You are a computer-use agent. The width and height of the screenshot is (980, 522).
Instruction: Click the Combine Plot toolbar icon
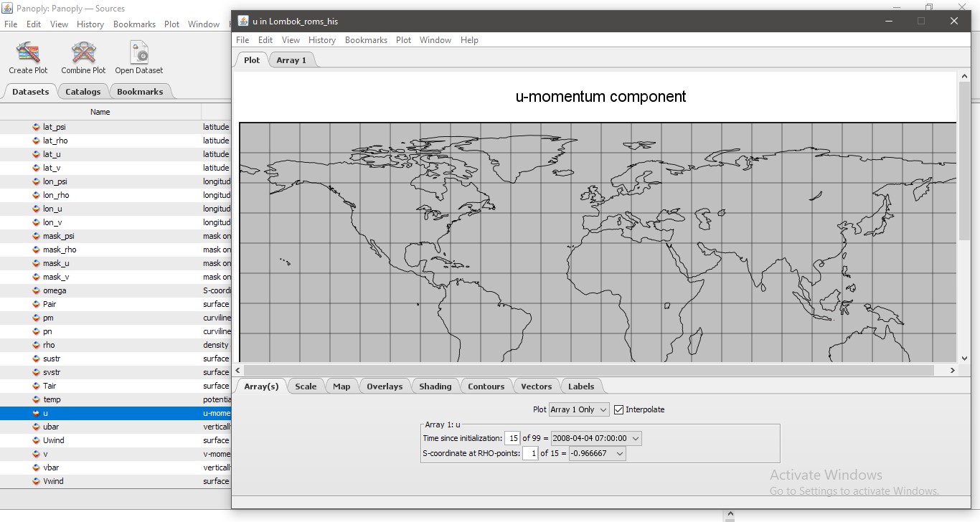83,53
